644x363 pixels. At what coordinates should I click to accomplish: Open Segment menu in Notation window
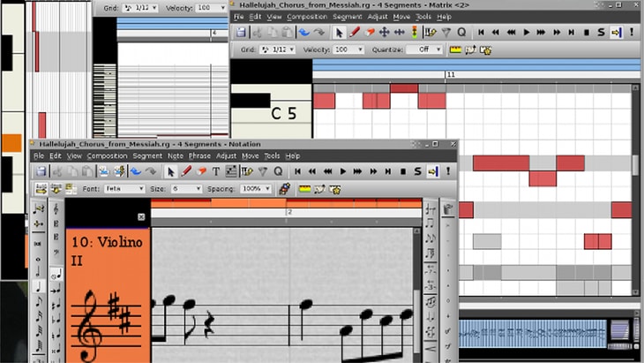coord(147,155)
